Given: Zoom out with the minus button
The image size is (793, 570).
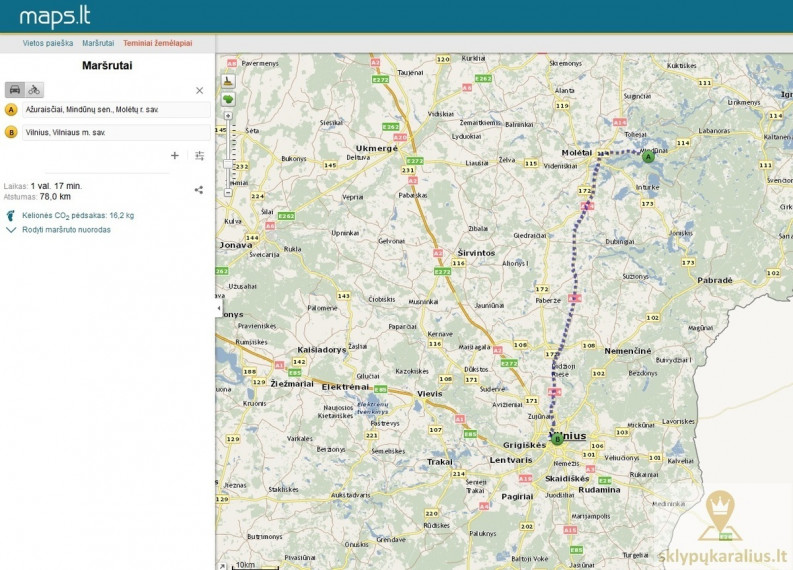Looking at the screenshot, I should click(228, 193).
